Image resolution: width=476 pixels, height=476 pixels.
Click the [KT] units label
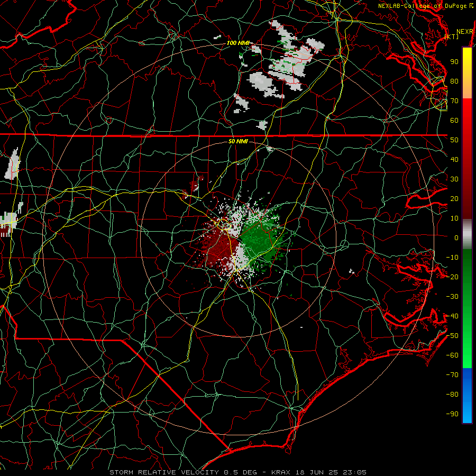[452, 36]
